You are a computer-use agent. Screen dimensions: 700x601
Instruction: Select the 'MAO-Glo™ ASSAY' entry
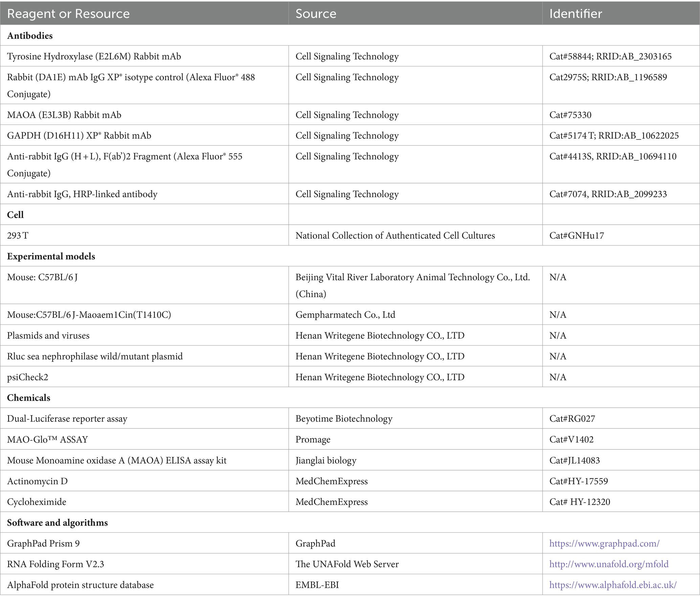pos(47,439)
